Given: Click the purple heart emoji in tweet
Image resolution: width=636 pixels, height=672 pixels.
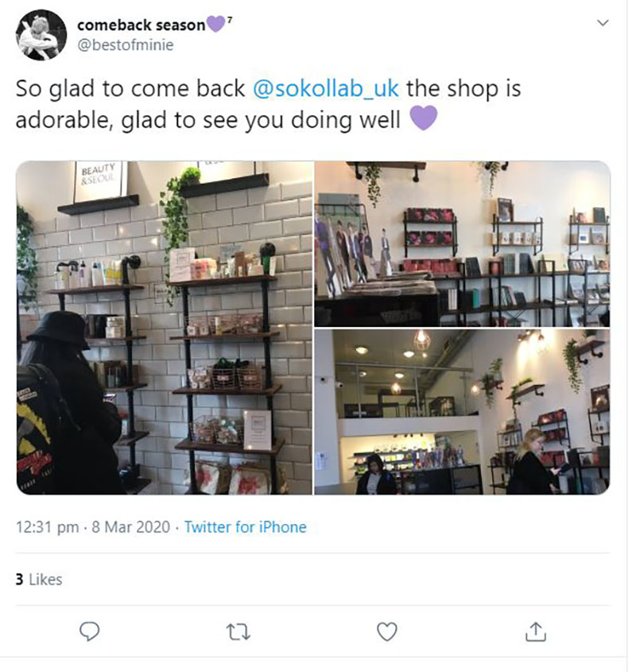Looking at the screenshot, I should pyautogui.click(x=424, y=118).
